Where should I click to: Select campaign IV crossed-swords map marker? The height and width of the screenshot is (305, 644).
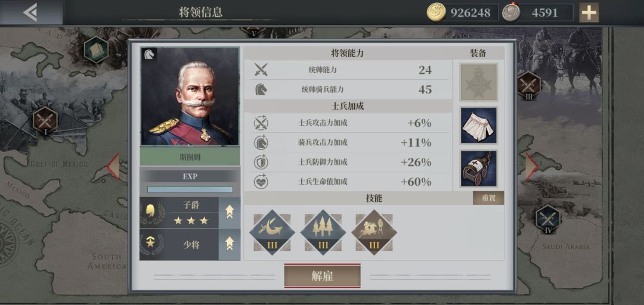tap(548, 220)
